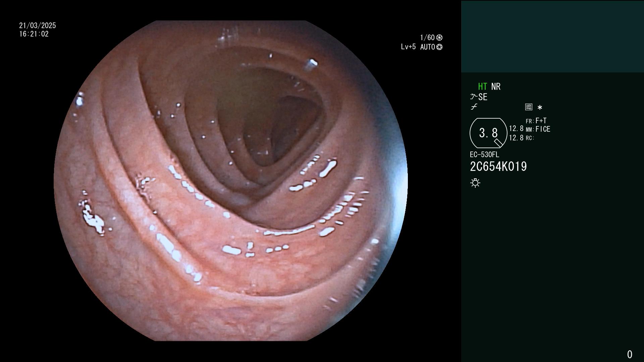This screenshot has width=644, height=362.
Task: Click the Lv+5 brightness level value
Action: point(408,47)
